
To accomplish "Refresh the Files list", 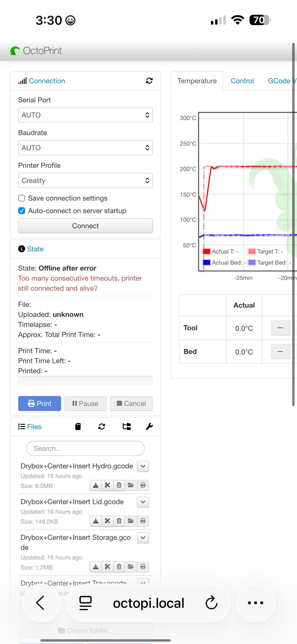I will 102,426.
